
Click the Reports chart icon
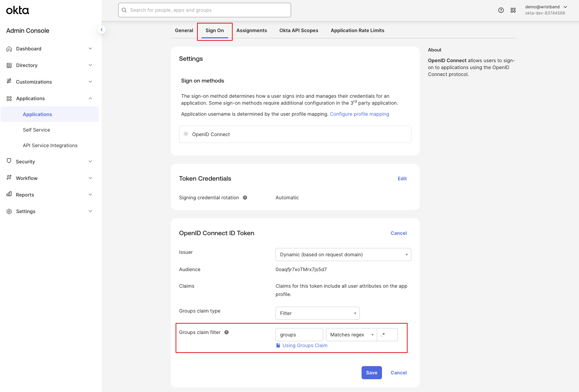tap(9, 194)
